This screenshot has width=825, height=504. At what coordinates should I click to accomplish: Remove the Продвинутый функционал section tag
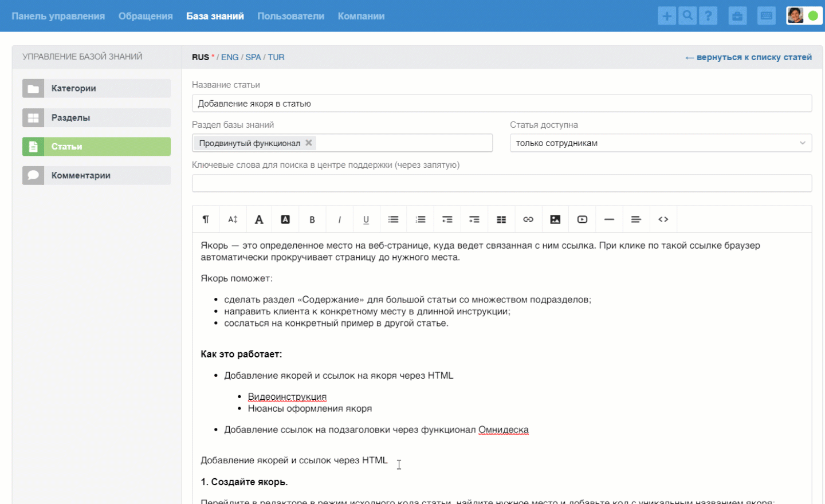309,143
